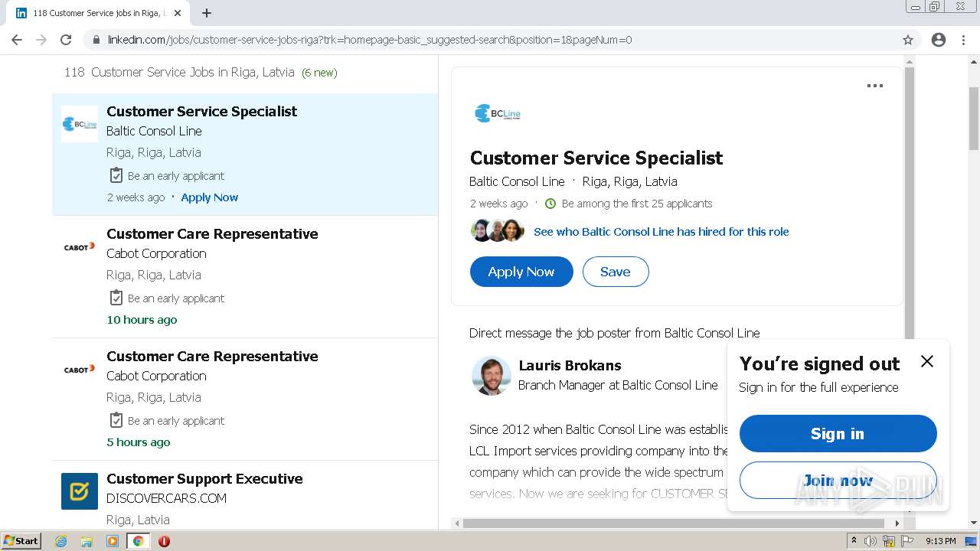Click Join now button in popup
This screenshot has width=980, height=551.
click(x=838, y=481)
